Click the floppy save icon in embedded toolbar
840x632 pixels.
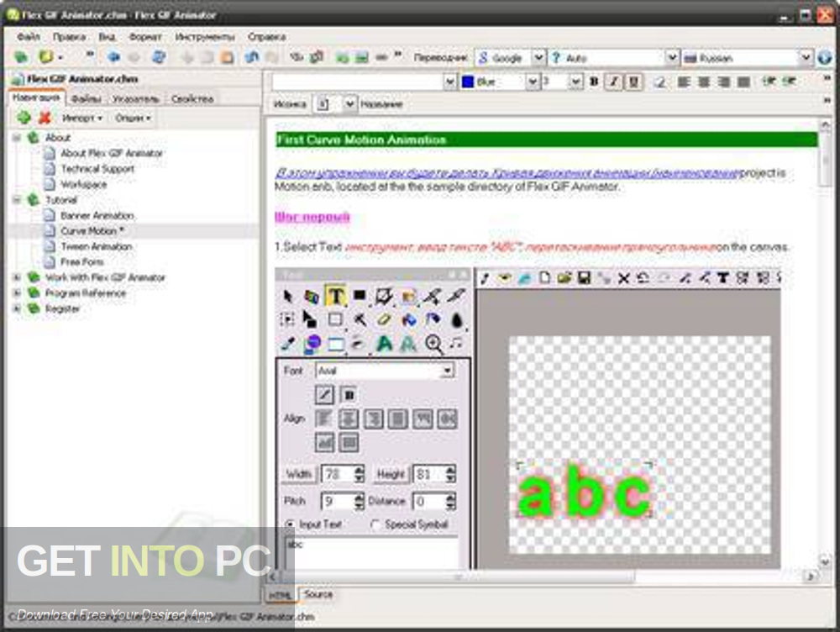point(585,277)
